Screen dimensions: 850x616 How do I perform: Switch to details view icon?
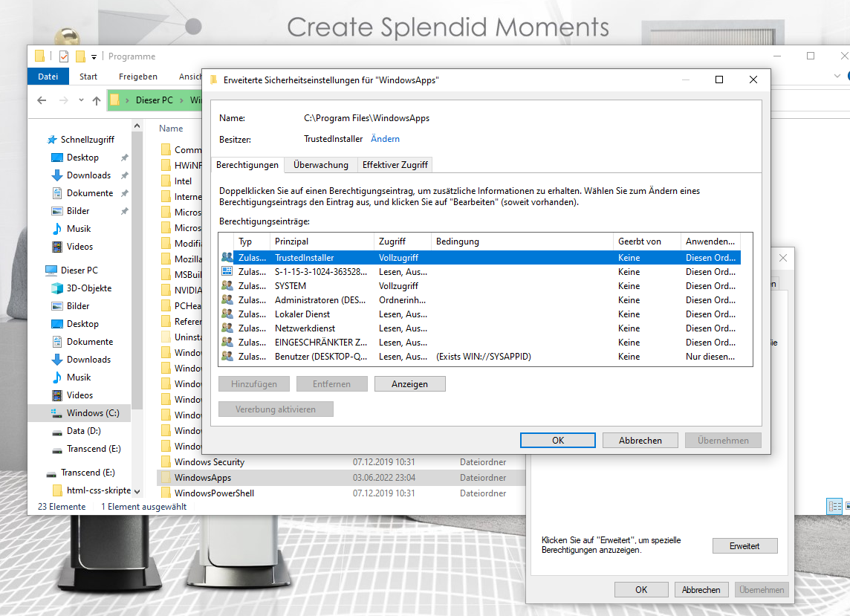834,507
